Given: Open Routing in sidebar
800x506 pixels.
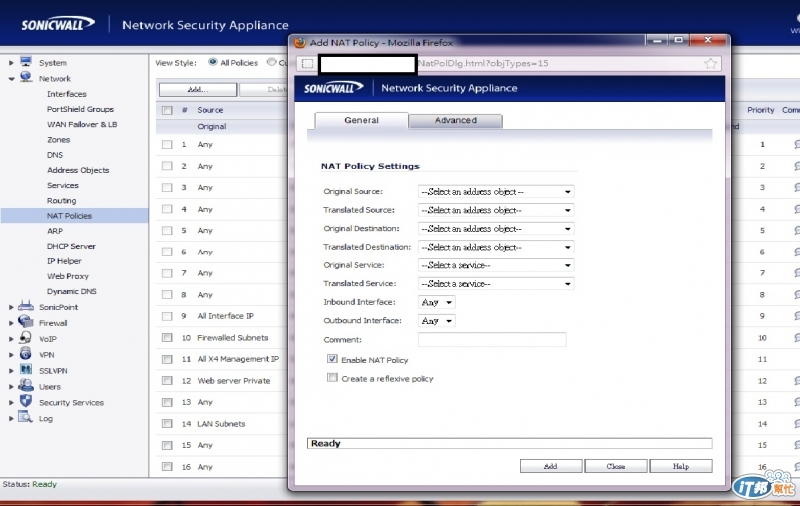Looking at the screenshot, I should pyautogui.click(x=61, y=200).
